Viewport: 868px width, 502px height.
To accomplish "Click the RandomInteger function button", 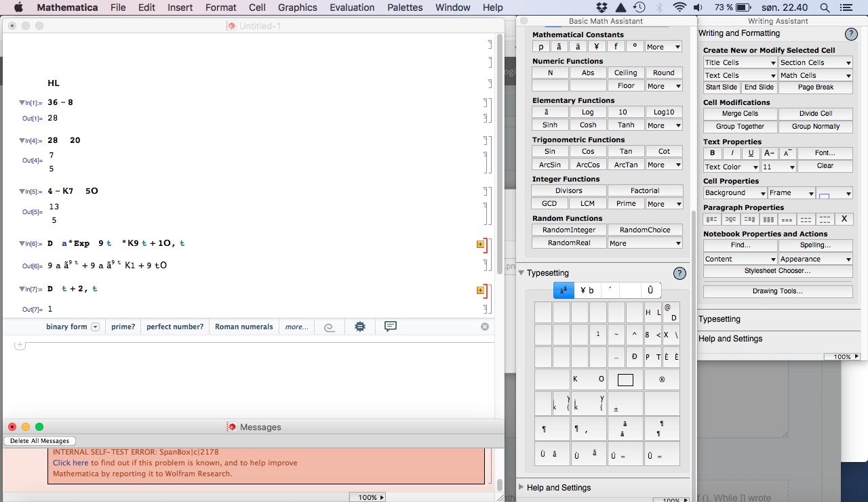I will (x=569, y=230).
